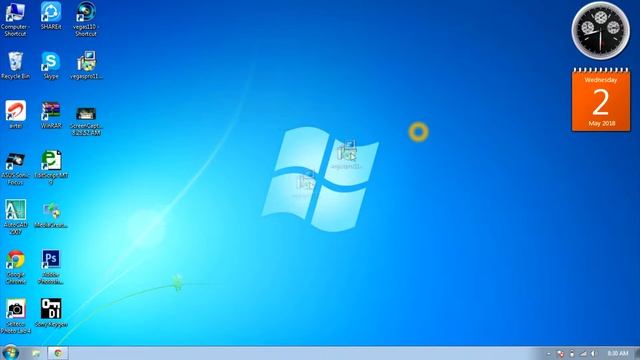Click the analog clock desktop gadget
The image size is (640, 360).
(x=600, y=31)
